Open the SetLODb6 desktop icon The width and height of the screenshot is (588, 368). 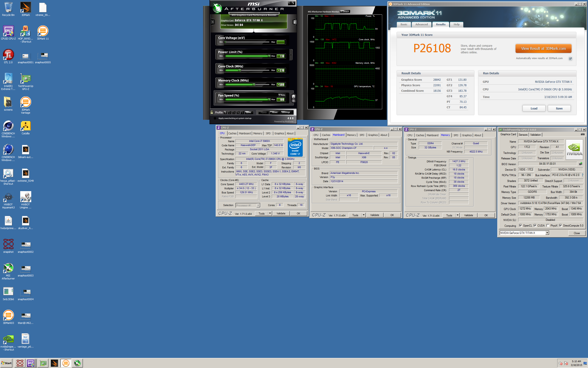pyautogui.click(x=8, y=293)
